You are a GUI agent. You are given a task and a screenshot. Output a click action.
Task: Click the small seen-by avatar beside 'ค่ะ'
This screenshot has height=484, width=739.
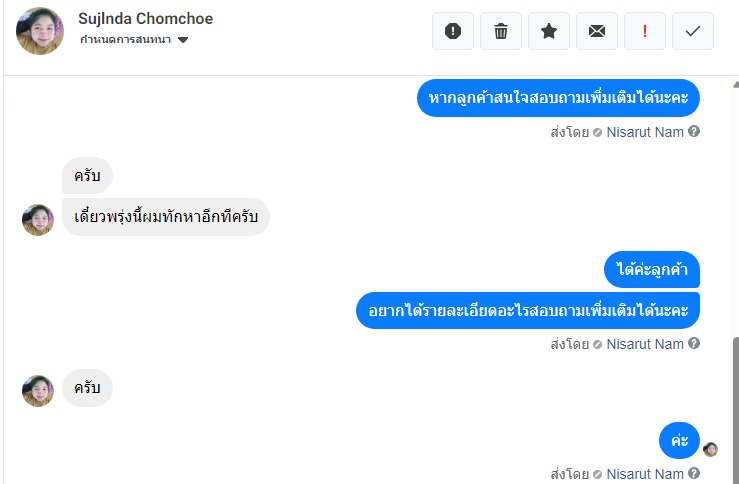(710, 449)
